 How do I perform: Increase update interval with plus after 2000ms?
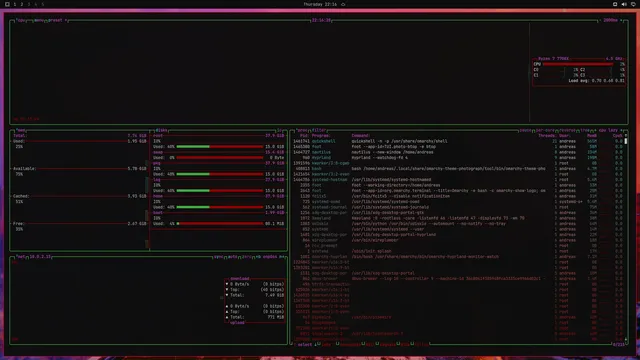coord(621,20)
